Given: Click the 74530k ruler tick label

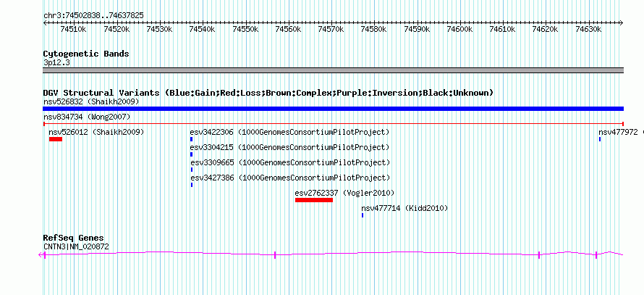Looking at the screenshot, I should coord(160,29).
